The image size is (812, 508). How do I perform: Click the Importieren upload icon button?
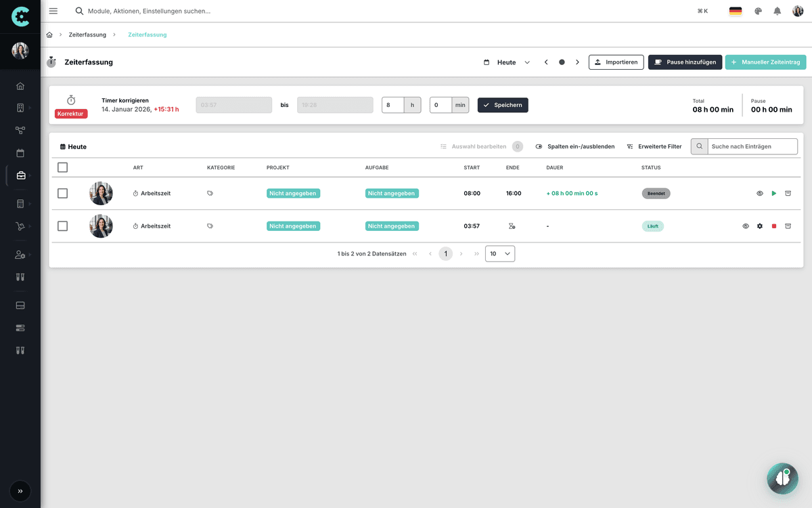[598, 62]
